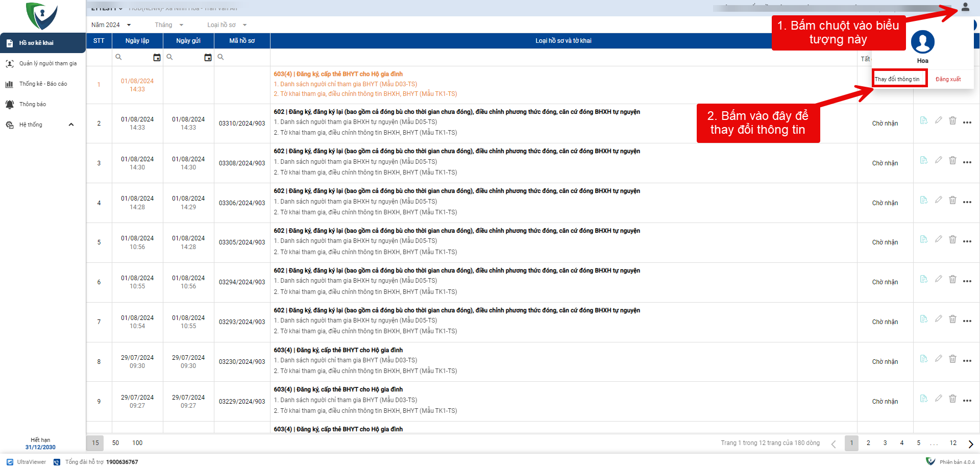Click the next page arrow in pagination

point(970,444)
